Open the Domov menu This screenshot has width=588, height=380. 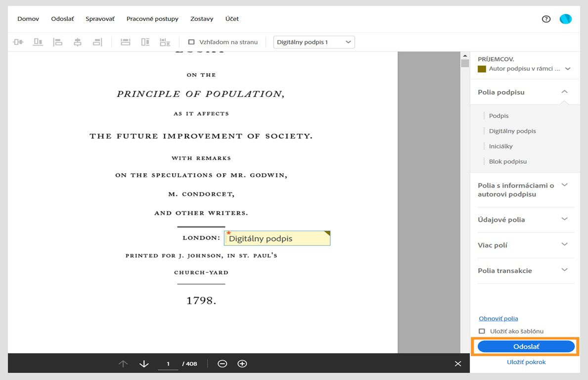(28, 19)
